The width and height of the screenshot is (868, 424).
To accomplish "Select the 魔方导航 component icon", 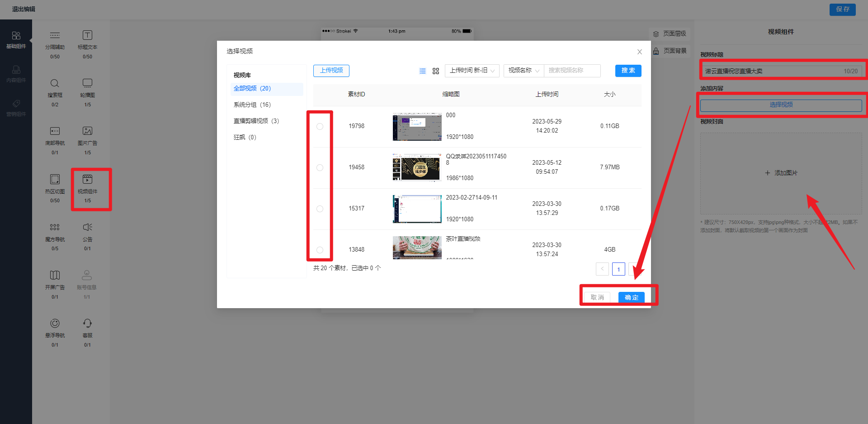I will [x=55, y=228].
